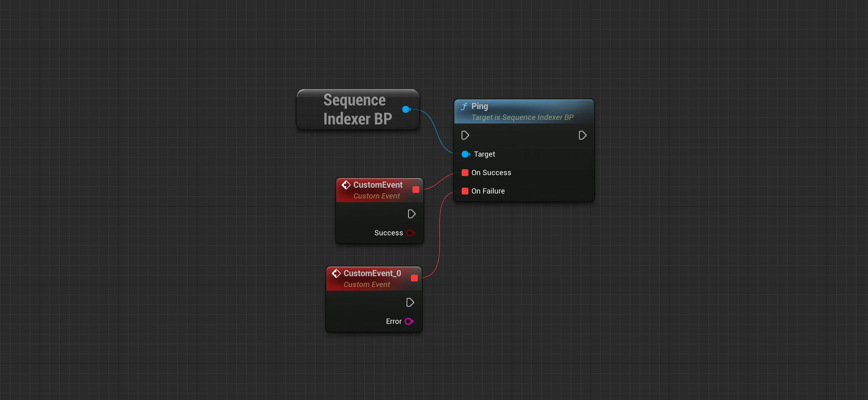The height and width of the screenshot is (400, 868).
Task: Click the Ping node execution input pin
Action: [x=465, y=135]
